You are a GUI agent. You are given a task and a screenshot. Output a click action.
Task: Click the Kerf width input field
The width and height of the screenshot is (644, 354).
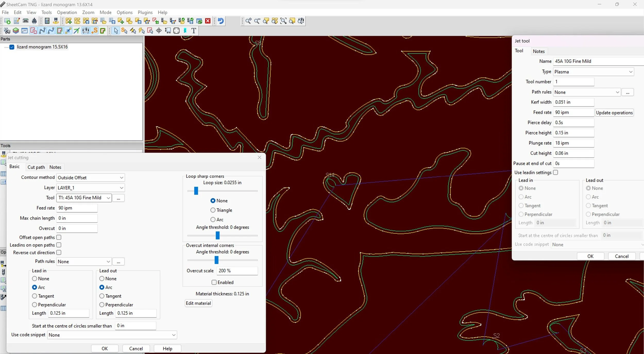click(x=574, y=102)
